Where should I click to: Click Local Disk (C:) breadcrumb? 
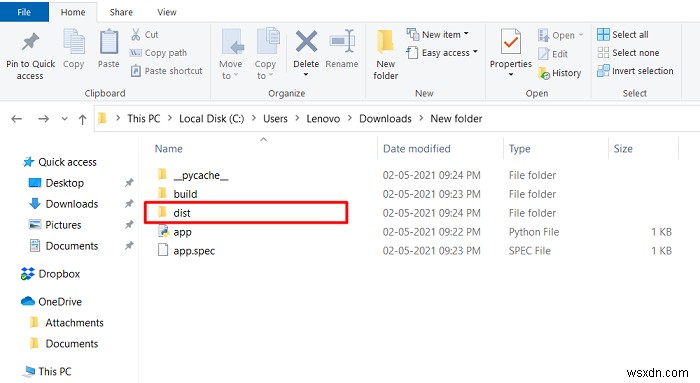click(x=212, y=119)
